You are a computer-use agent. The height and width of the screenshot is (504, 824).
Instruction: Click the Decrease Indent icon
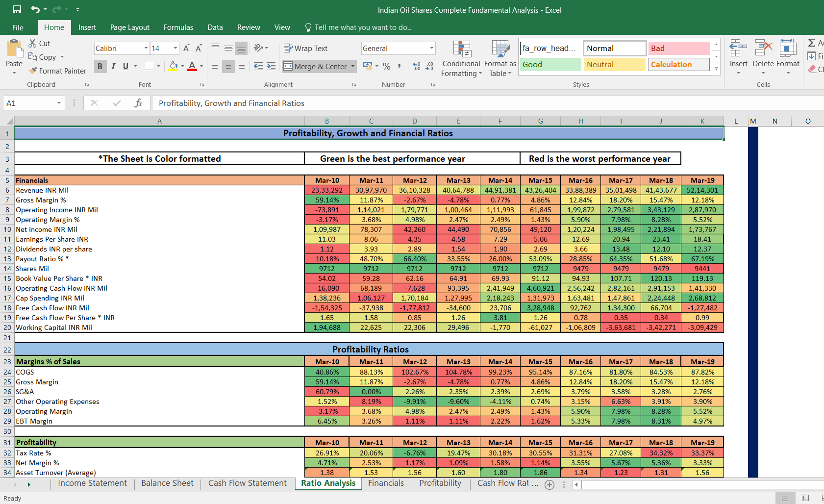(258, 66)
